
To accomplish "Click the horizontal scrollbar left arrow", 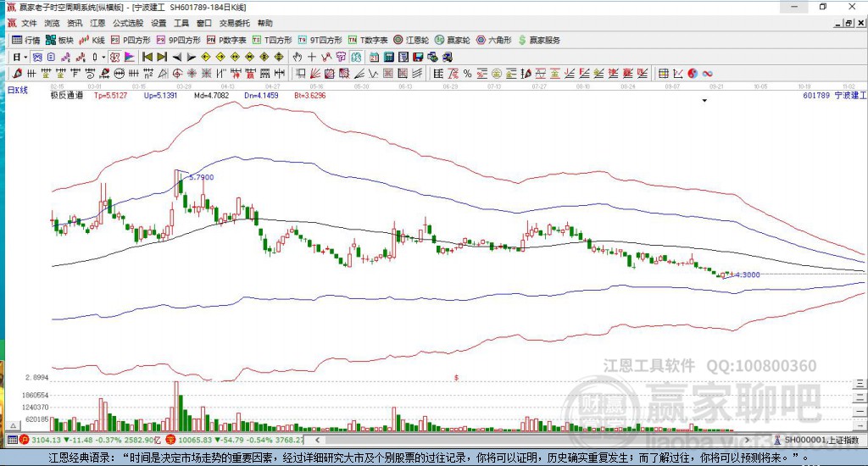I will click(x=317, y=440).
